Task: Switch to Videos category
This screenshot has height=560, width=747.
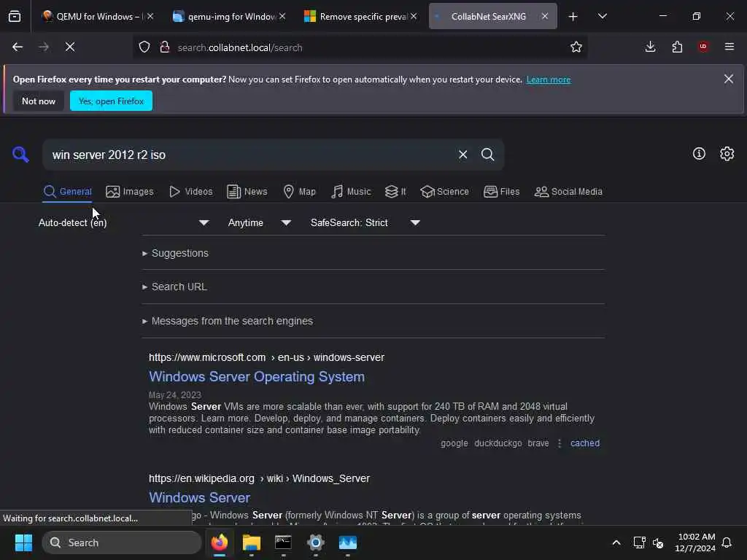Action: [x=191, y=192]
